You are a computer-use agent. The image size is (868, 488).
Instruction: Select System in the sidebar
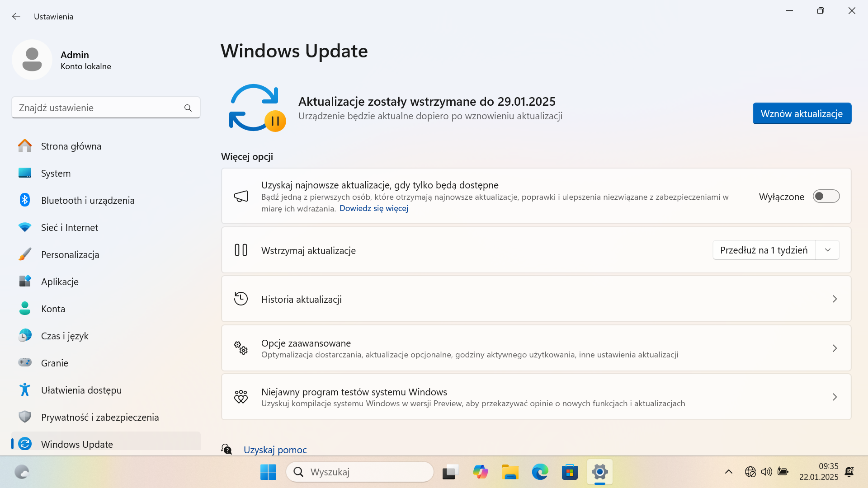click(56, 173)
